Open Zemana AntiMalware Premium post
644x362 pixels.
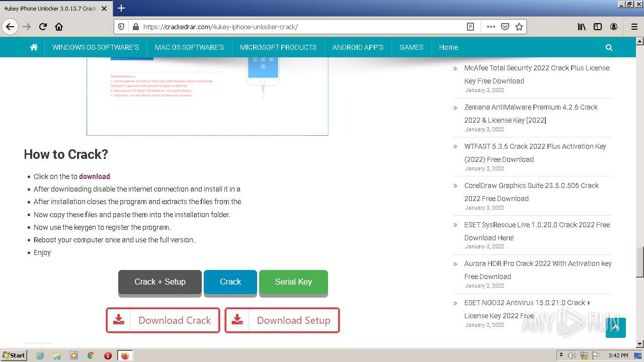(x=531, y=114)
